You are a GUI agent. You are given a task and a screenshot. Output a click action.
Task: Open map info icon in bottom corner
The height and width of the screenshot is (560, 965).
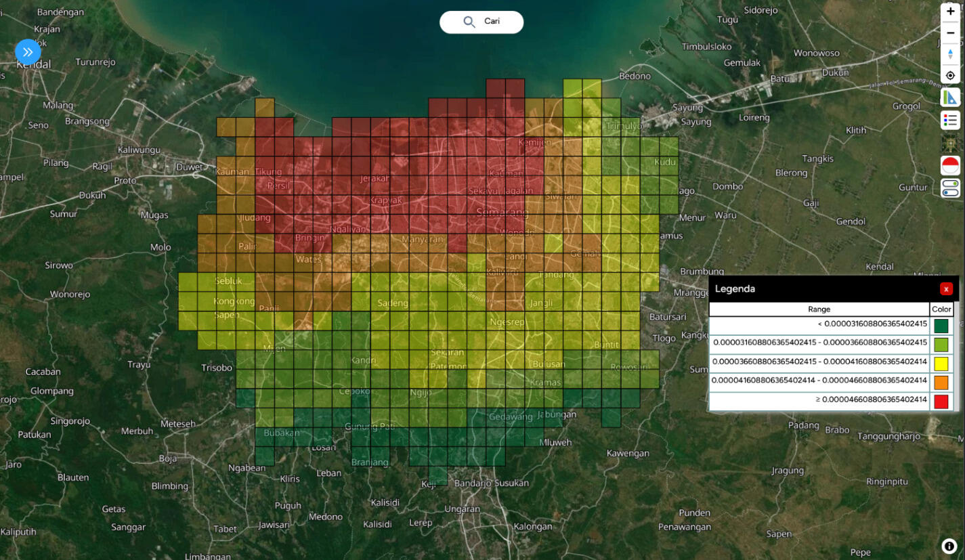pos(949,546)
